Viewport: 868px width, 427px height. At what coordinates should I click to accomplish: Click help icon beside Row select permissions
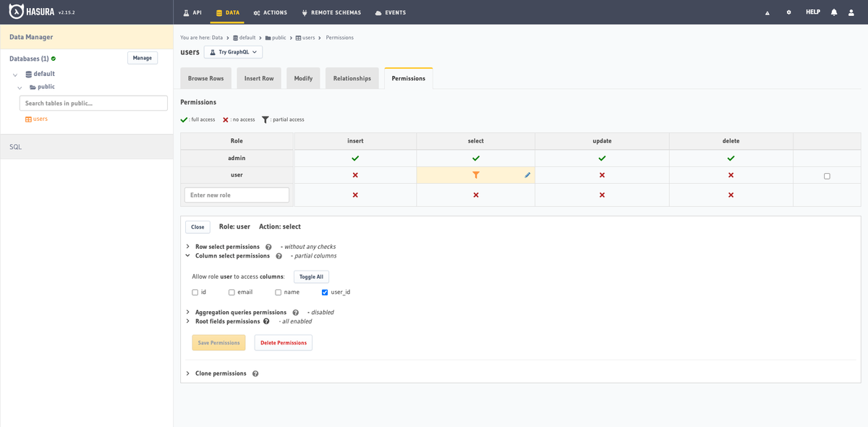[268, 247]
